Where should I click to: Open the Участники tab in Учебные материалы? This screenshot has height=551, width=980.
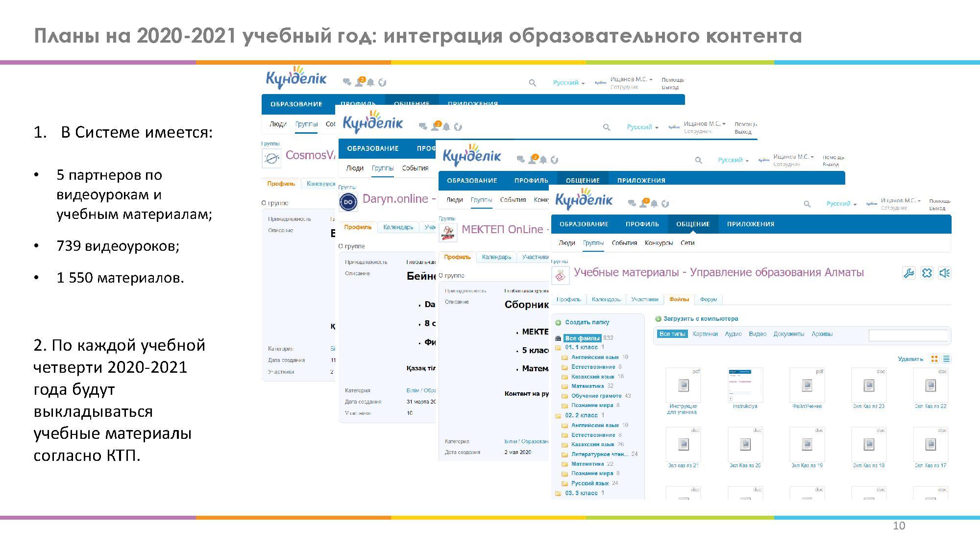644,299
